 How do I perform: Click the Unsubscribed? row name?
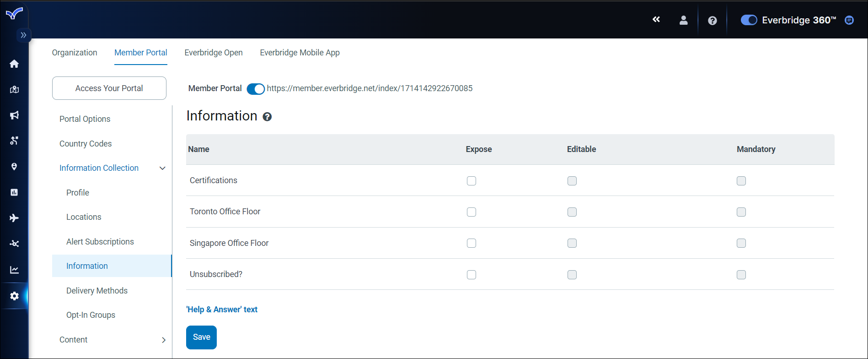tap(216, 274)
